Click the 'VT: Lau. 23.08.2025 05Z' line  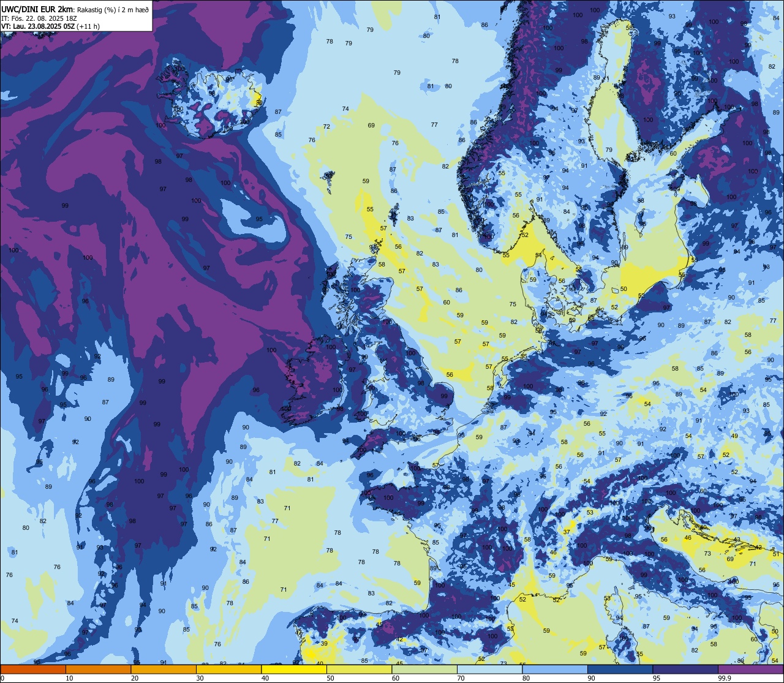(x=38, y=26)
